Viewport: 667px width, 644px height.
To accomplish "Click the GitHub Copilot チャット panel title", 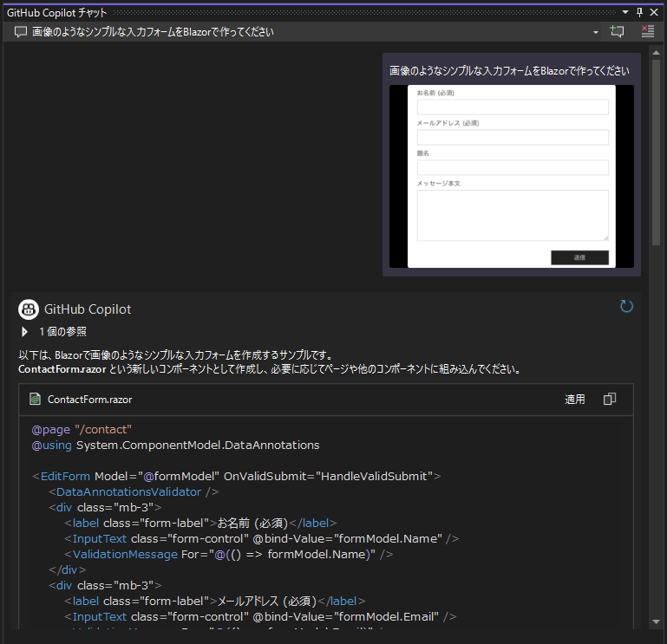I will [x=56, y=13].
